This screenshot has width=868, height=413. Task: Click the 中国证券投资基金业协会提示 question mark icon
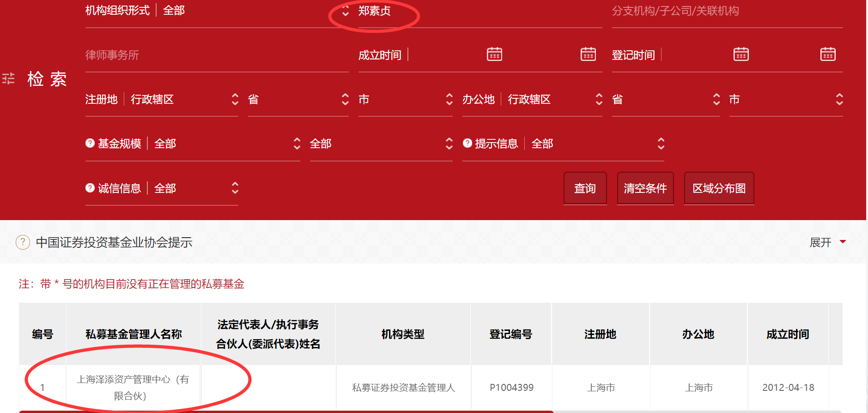click(23, 242)
